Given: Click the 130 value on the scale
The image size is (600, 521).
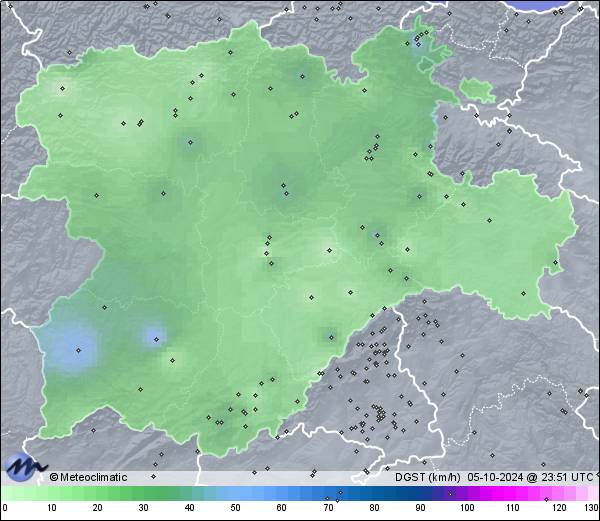Looking at the screenshot, I should pyautogui.click(x=592, y=508).
